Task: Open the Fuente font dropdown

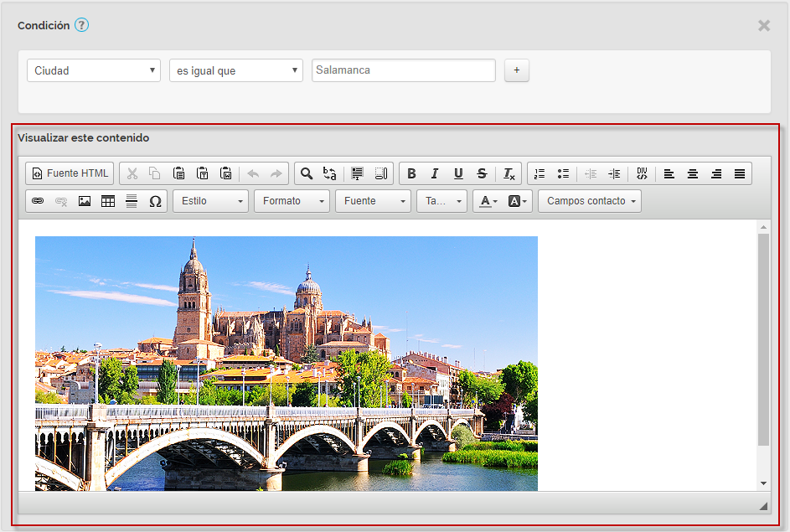Action: click(374, 201)
